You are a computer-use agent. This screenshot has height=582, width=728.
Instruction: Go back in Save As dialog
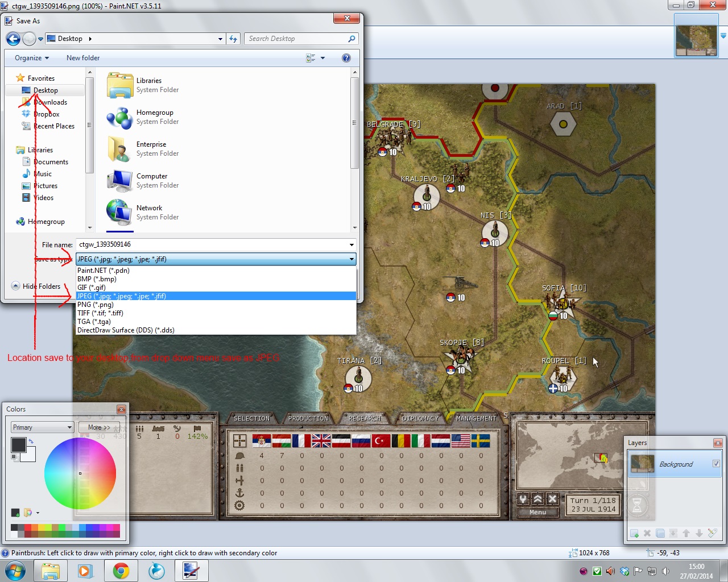point(13,39)
